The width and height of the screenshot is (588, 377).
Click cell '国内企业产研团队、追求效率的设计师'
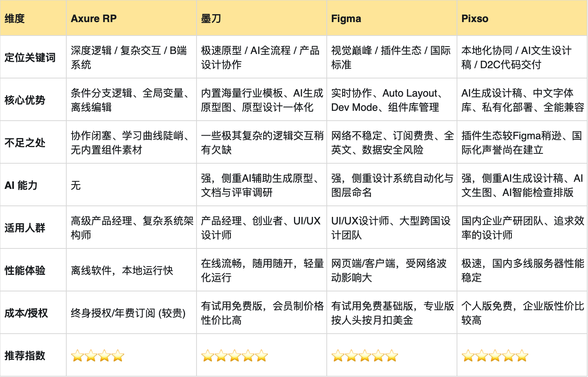click(x=522, y=228)
